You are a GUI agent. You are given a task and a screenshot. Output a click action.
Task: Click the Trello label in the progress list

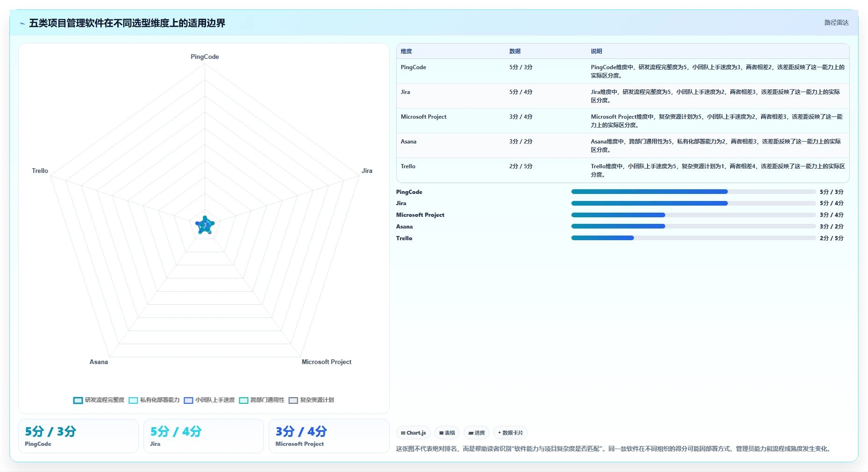(x=404, y=238)
